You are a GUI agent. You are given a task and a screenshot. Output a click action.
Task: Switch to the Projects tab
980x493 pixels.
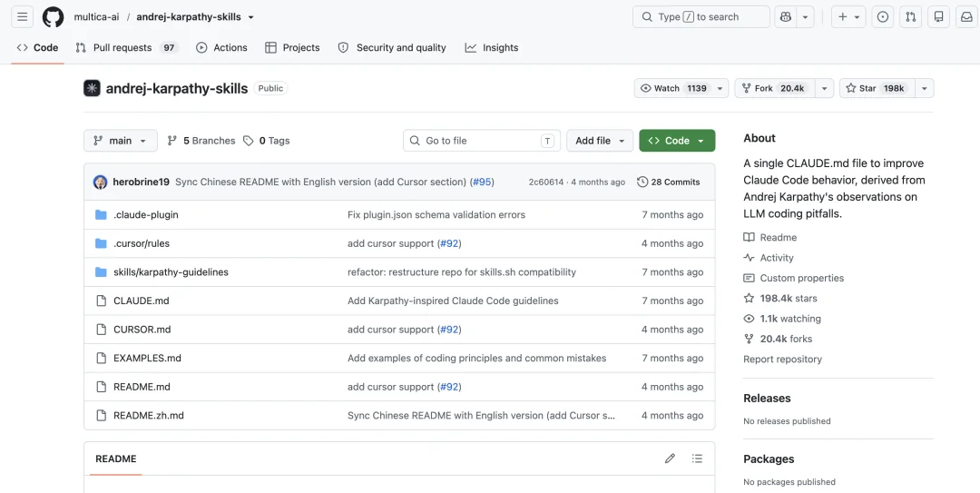292,47
